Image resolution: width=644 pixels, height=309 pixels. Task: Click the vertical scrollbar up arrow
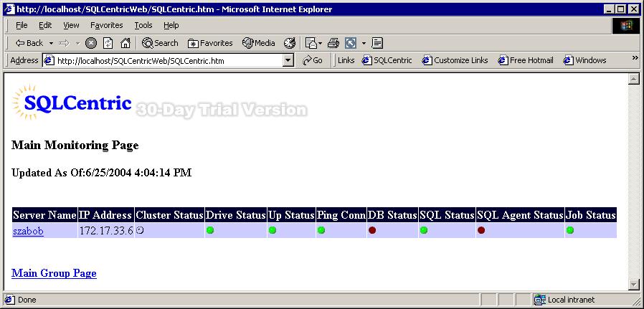(634, 79)
